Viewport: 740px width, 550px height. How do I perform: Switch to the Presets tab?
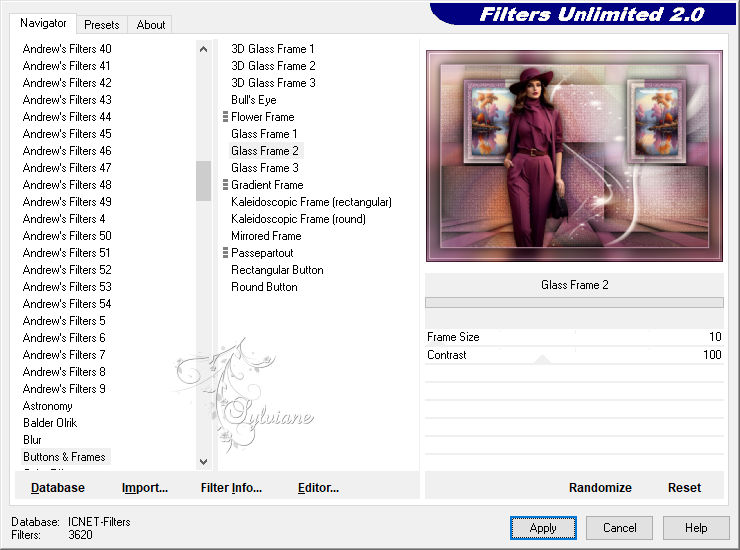click(101, 25)
